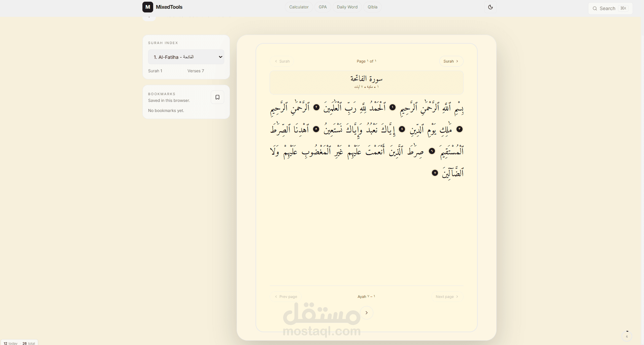
Task: Go to the previous Surah
Action: coord(282,61)
